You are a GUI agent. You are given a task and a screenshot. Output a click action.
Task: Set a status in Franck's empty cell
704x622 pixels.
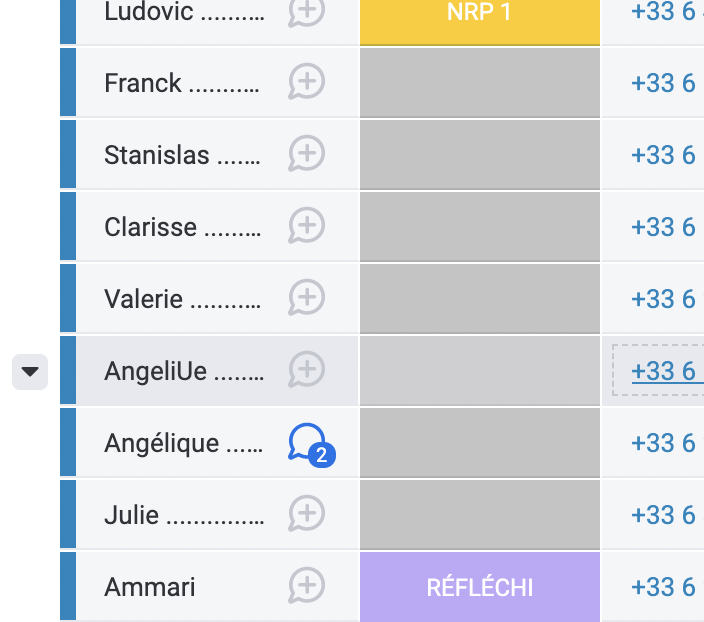(480, 83)
